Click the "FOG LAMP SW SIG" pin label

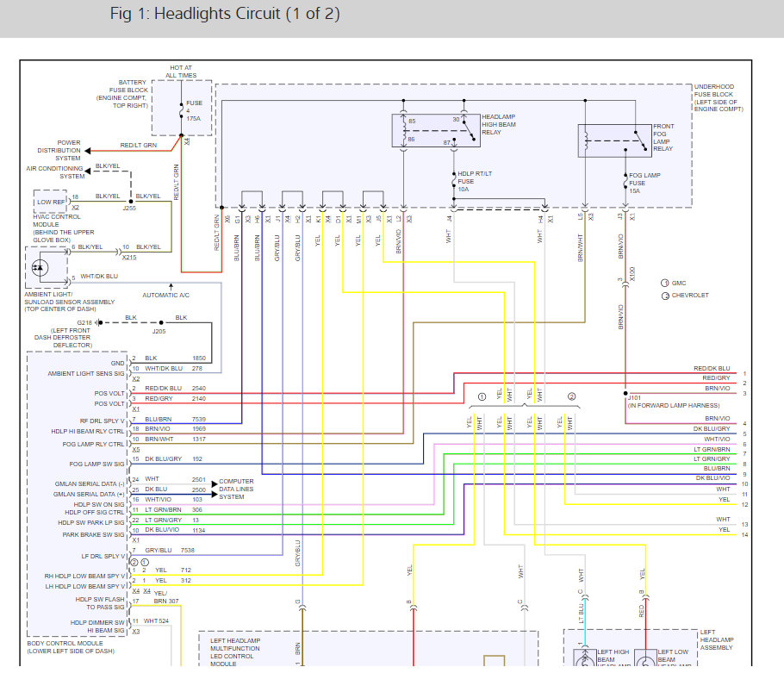click(x=96, y=464)
